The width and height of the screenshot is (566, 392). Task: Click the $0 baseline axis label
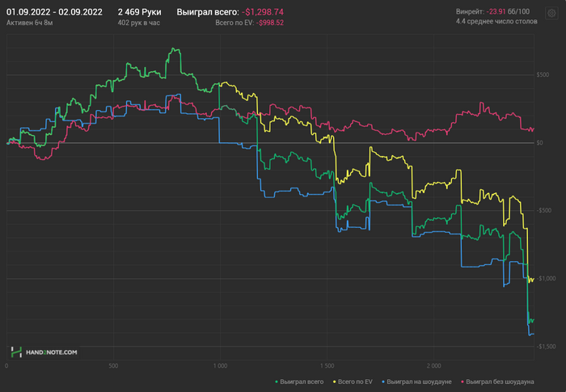coord(539,142)
